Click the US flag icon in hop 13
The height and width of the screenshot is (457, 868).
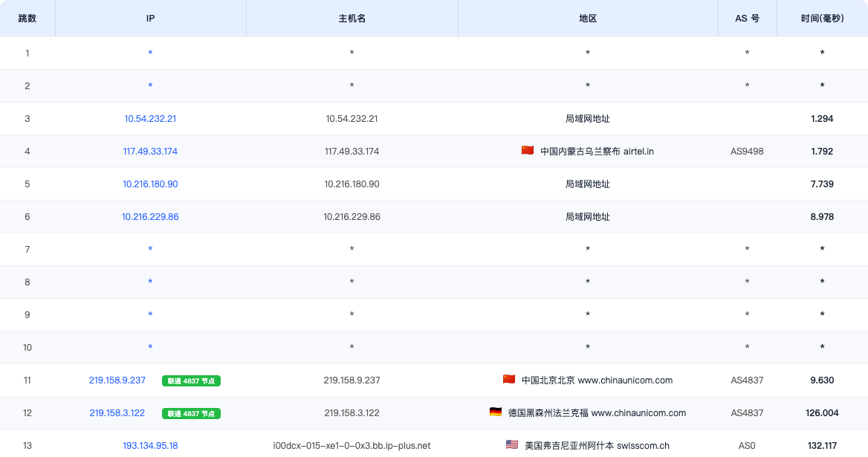[512, 445]
